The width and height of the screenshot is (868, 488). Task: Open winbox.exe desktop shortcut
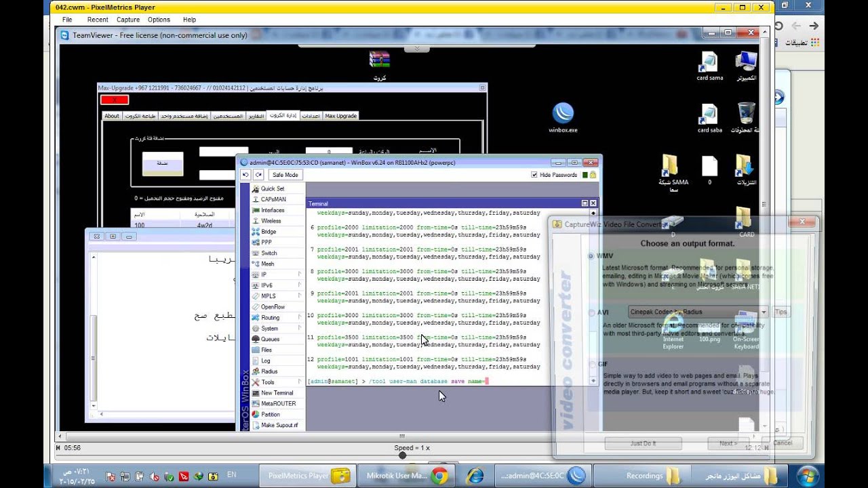tap(563, 118)
